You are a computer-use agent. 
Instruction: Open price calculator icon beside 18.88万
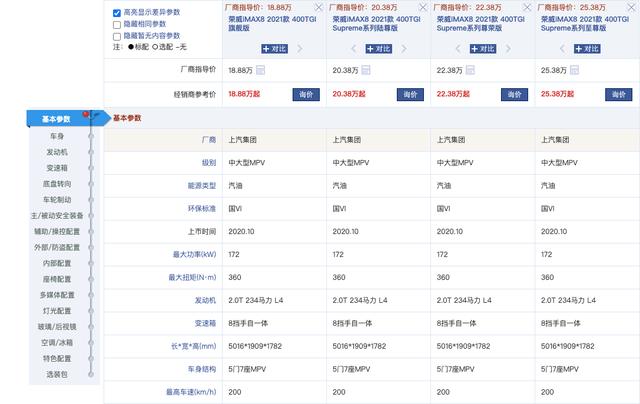click(260, 70)
